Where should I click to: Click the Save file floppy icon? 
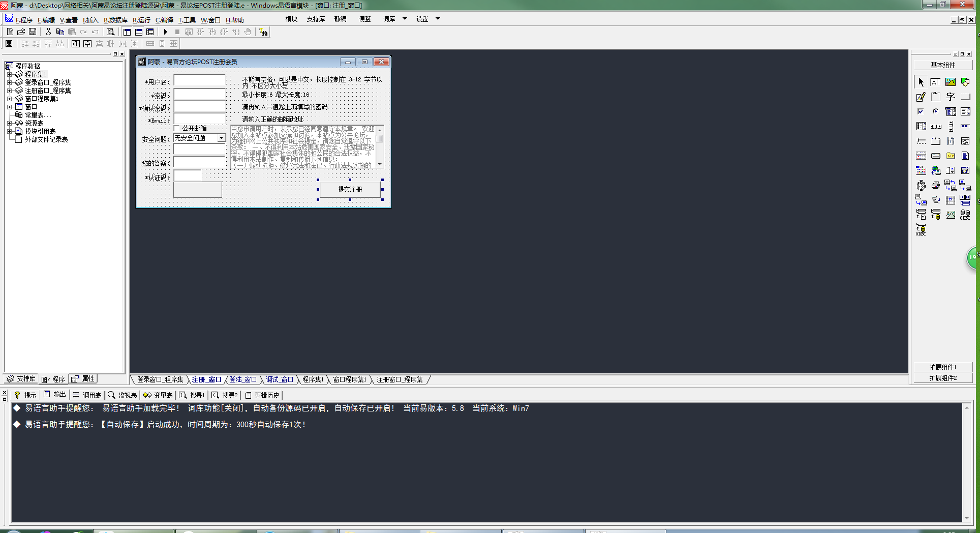(x=33, y=32)
